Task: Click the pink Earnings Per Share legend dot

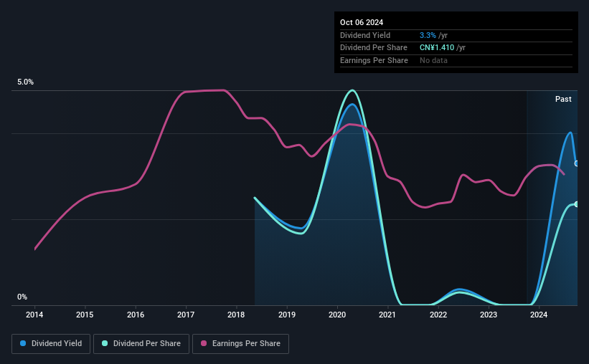Action: (x=204, y=343)
